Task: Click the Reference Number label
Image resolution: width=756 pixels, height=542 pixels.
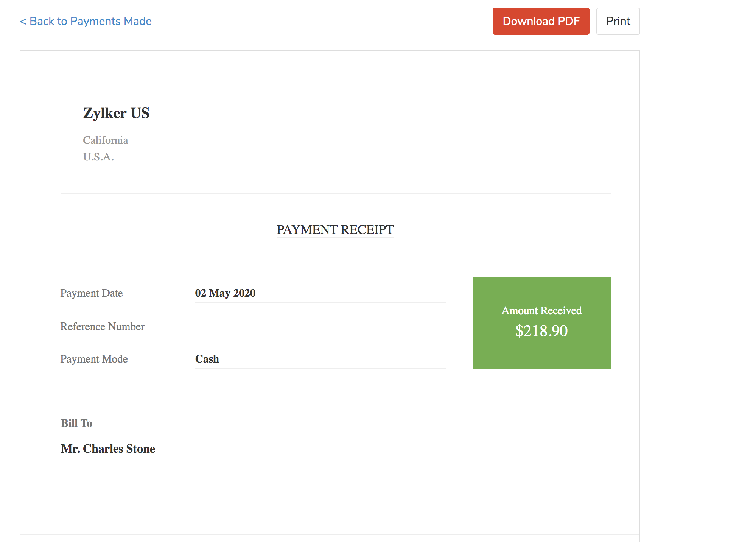Action: [x=102, y=327]
